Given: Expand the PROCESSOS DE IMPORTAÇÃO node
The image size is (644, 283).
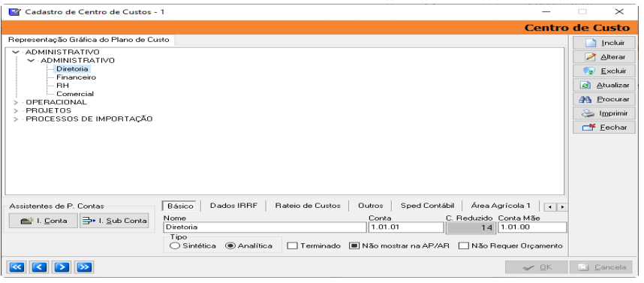Looking at the screenshot, I should 16,119.
